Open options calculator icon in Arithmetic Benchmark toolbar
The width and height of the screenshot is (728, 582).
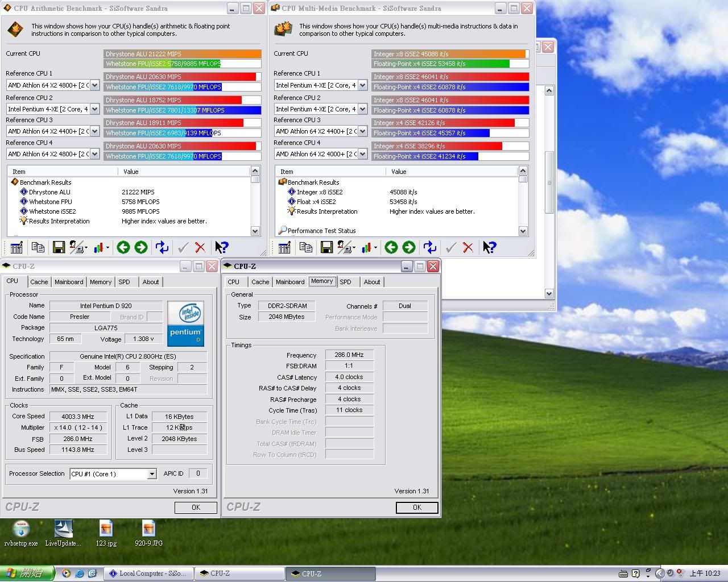[16, 247]
